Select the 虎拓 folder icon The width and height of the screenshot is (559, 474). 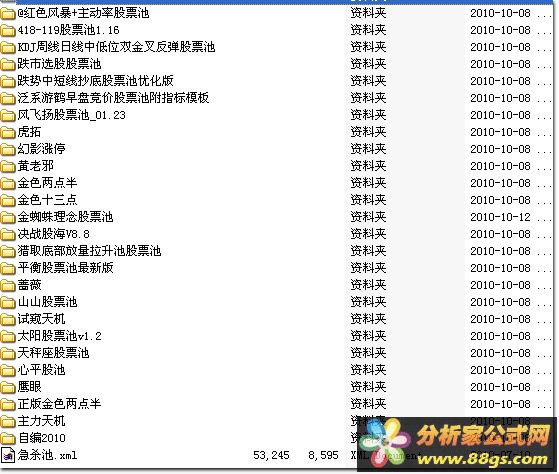click(7, 133)
